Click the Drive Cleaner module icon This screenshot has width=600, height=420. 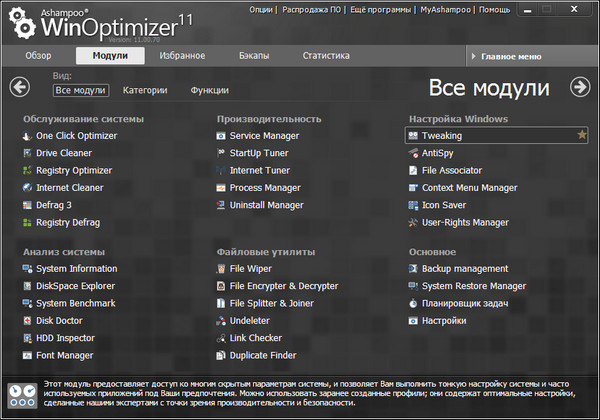(x=27, y=153)
